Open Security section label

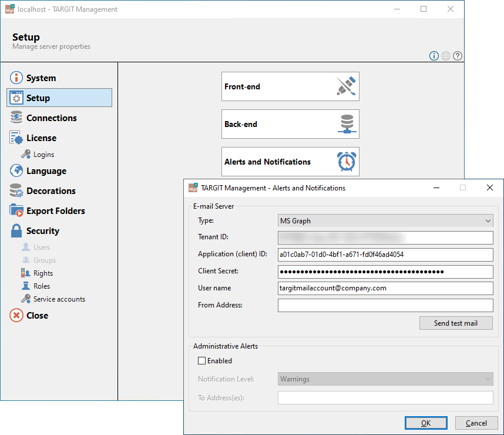tap(43, 230)
